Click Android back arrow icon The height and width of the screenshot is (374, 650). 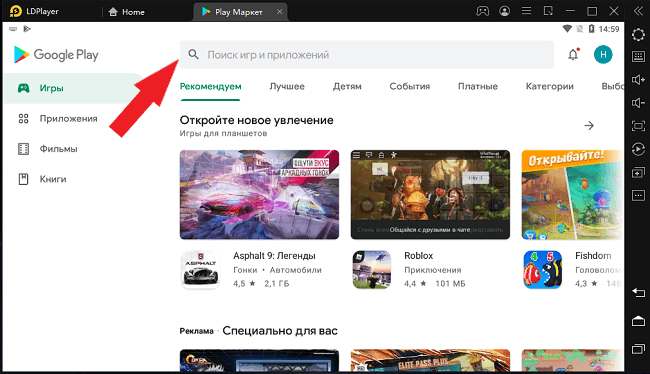pos(638,293)
